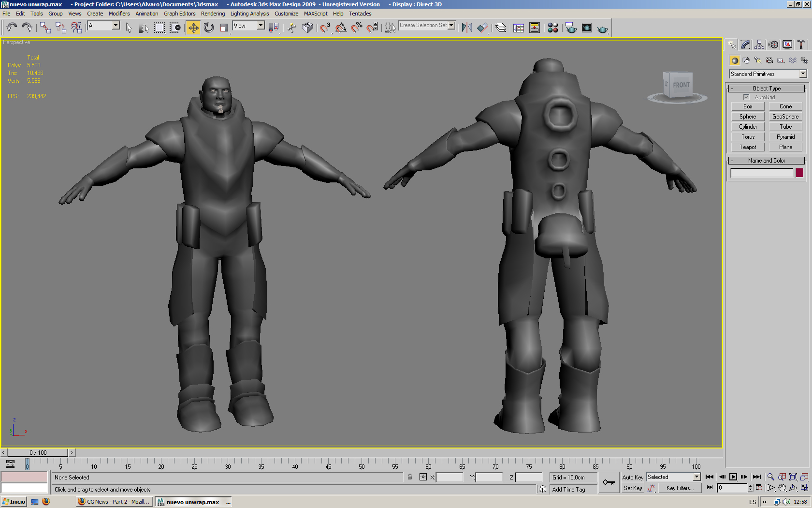Open the Modify panel tab icon
Image resolution: width=812 pixels, height=508 pixels.
pos(745,45)
